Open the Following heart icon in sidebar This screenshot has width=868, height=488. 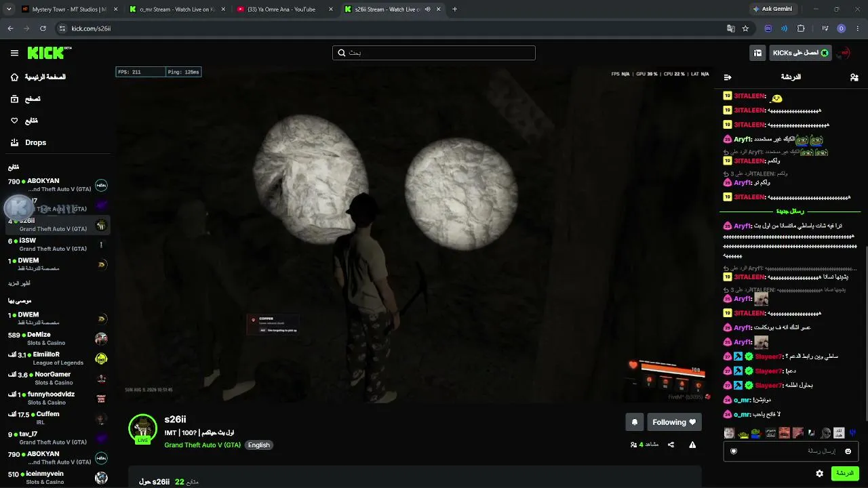14,121
